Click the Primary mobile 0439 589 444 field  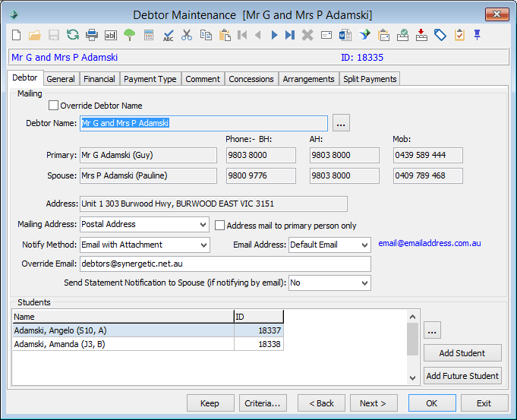428,156
